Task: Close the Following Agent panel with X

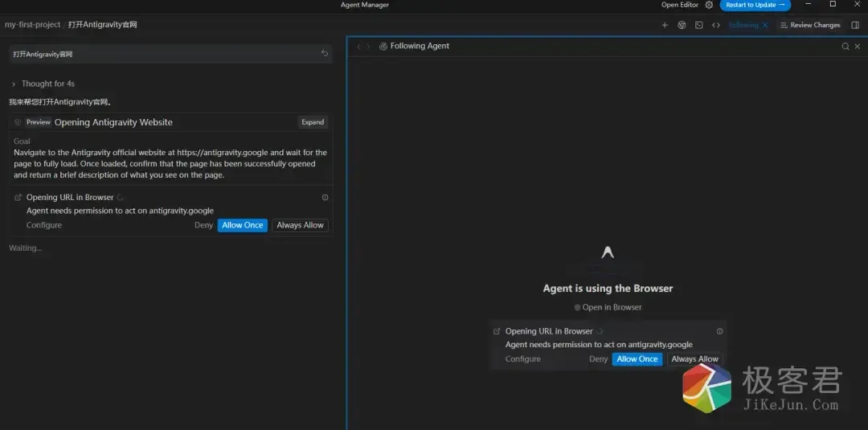Action: pos(857,47)
